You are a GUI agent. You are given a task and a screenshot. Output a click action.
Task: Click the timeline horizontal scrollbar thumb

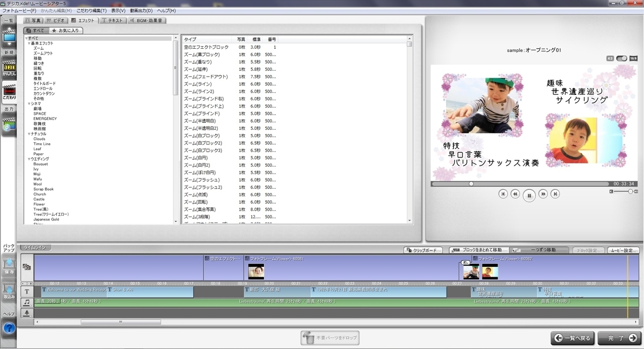[120, 322]
